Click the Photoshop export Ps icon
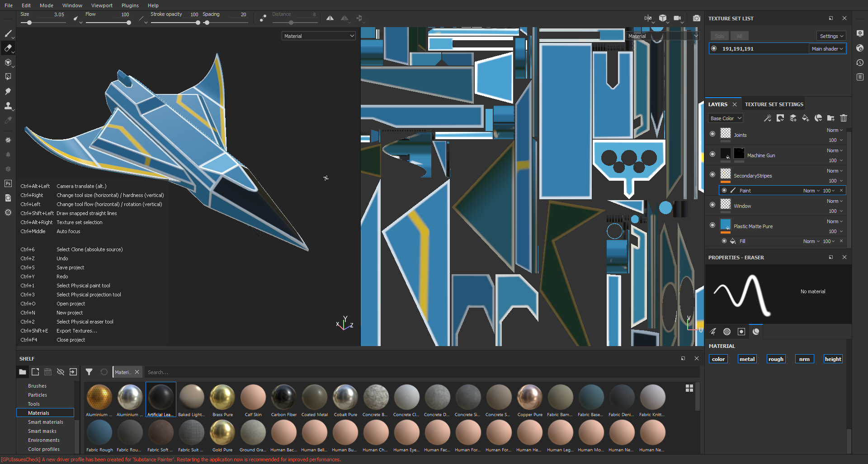The image size is (868, 464). [8, 183]
